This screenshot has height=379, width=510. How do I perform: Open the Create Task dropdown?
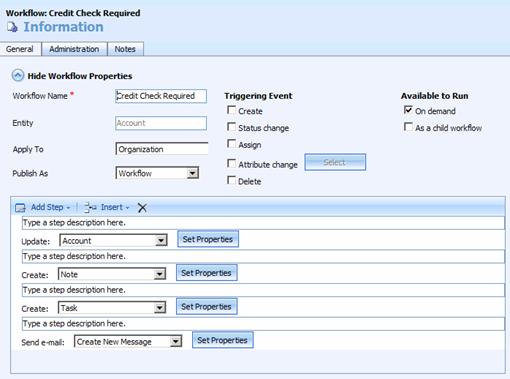pos(112,308)
